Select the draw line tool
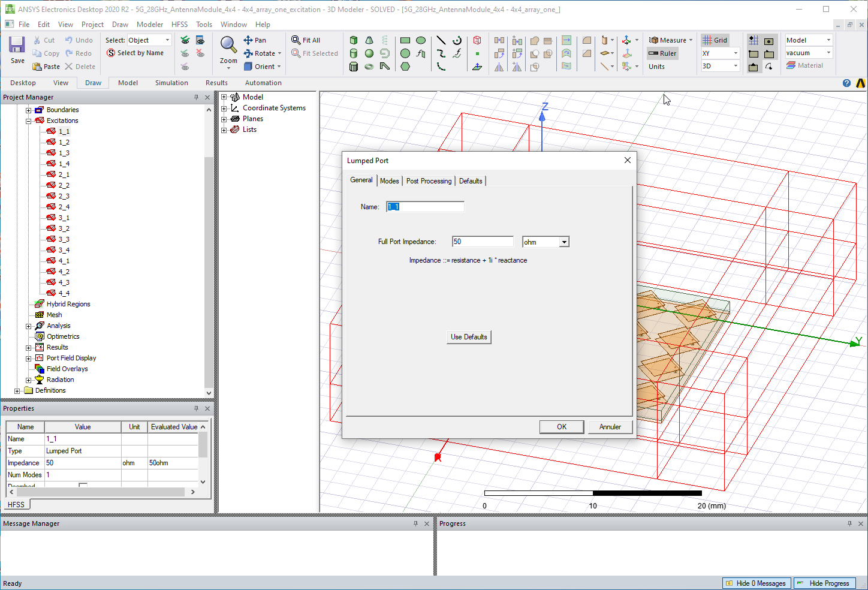This screenshot has width=868, height=590. pos(441,40)
